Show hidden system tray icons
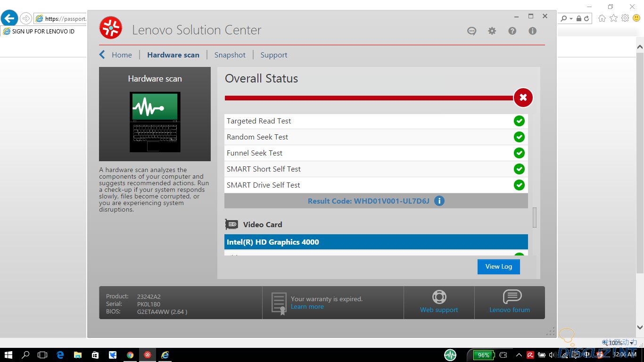This screenshot has width=644, height=362. coord(519,355)
